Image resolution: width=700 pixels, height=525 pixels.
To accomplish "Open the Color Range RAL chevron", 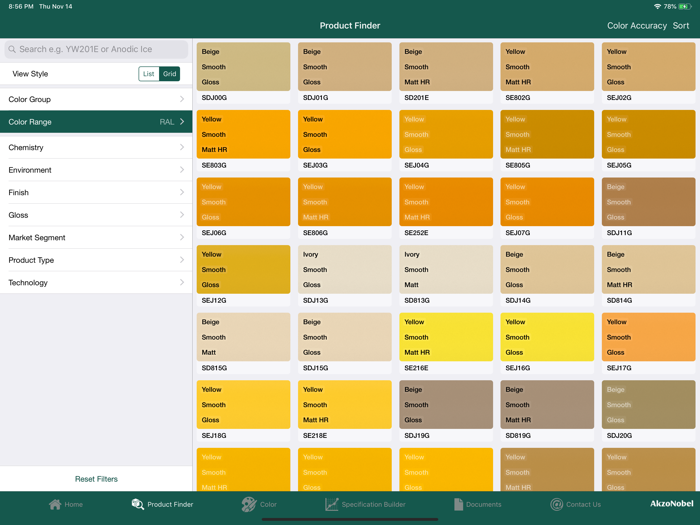I will pyautogui.click(x=182, y=121).
